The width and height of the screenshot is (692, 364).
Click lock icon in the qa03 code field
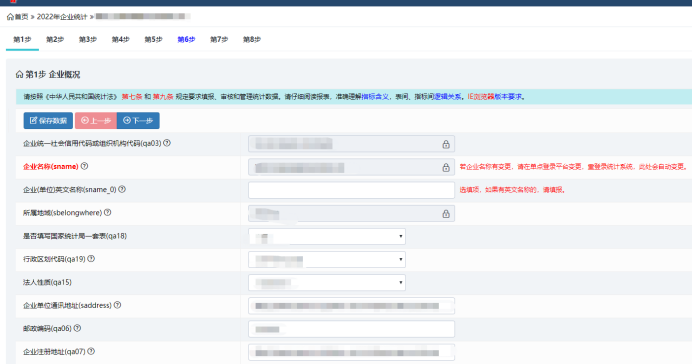(446, 144)
